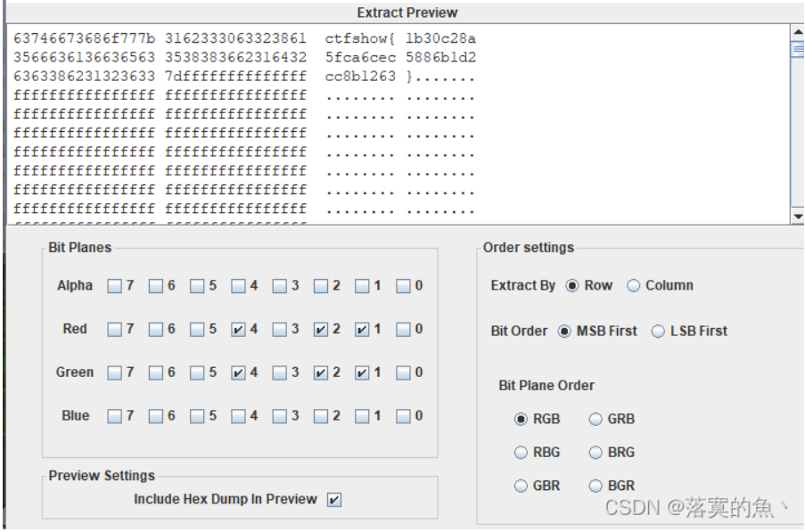Check Red bit plane 3
Screen dimensions: 805x532
click(x=280, y=330)
